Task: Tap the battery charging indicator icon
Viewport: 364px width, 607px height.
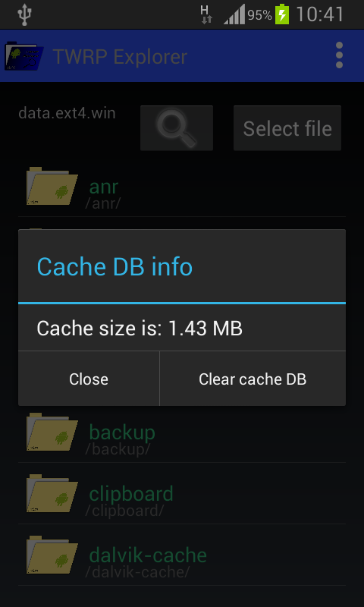Action: click(x=282, y=14)
